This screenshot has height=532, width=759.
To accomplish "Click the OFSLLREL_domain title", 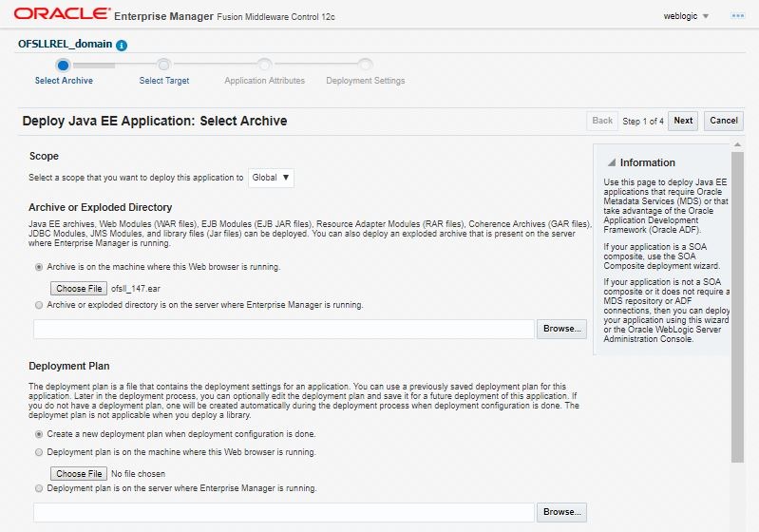I will tap(65, 44).
